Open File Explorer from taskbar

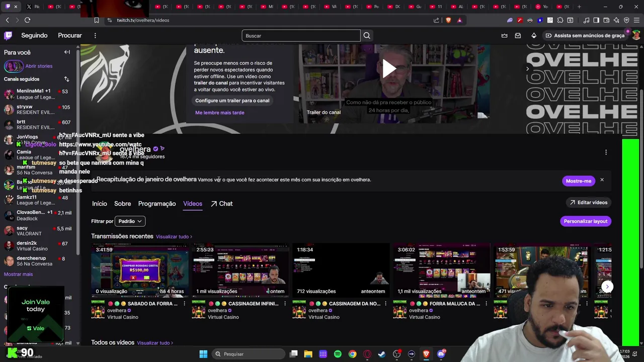tap(308, 354)
